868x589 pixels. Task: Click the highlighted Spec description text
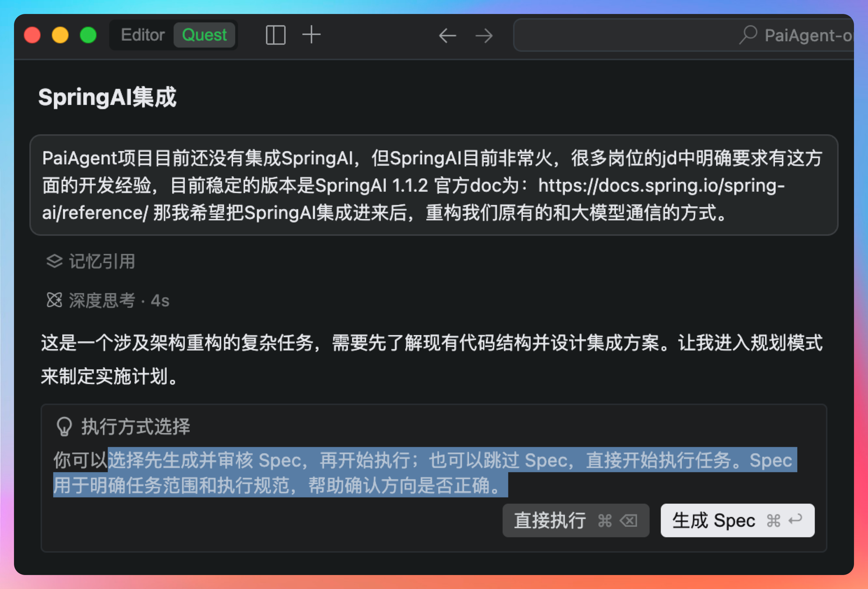425,472
